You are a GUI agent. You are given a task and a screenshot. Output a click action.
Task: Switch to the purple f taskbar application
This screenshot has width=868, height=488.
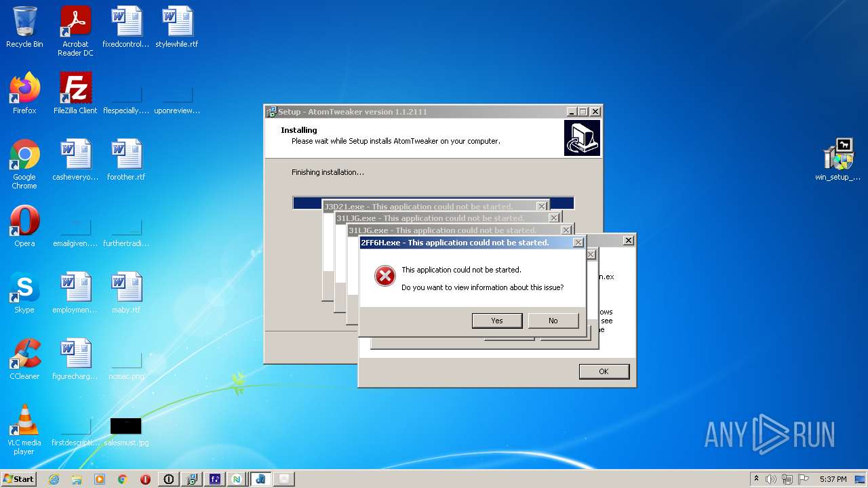coord(215,479)
